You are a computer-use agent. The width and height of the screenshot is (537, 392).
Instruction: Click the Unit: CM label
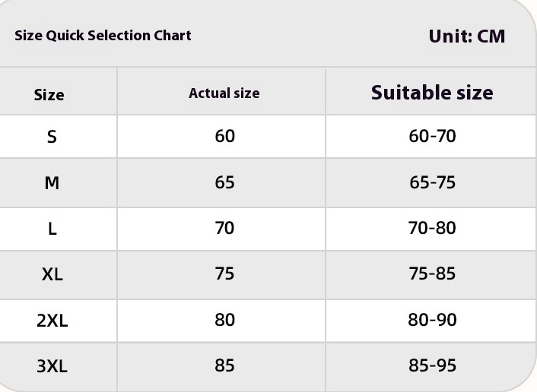pos(467,36)
